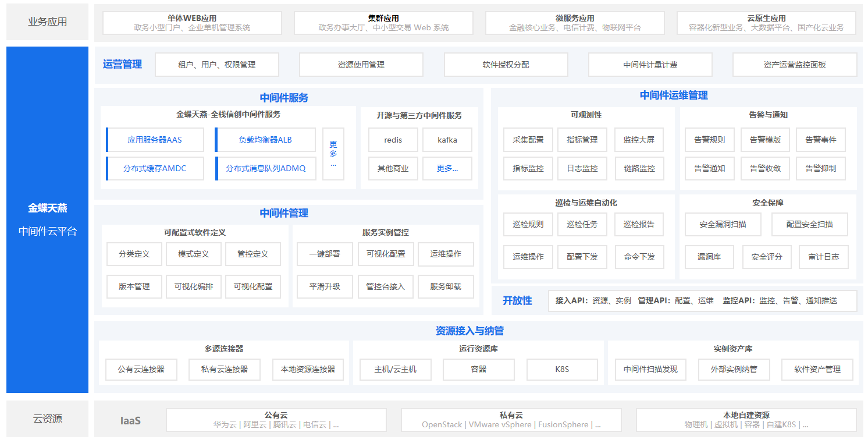Open the 巡检任务 box
Image resolution: width=868 pixels, height=443 pixels.
pos(582,224)
